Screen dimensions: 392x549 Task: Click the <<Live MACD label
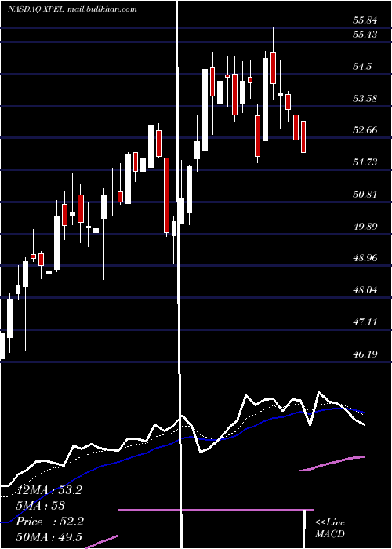click(330, 528)
